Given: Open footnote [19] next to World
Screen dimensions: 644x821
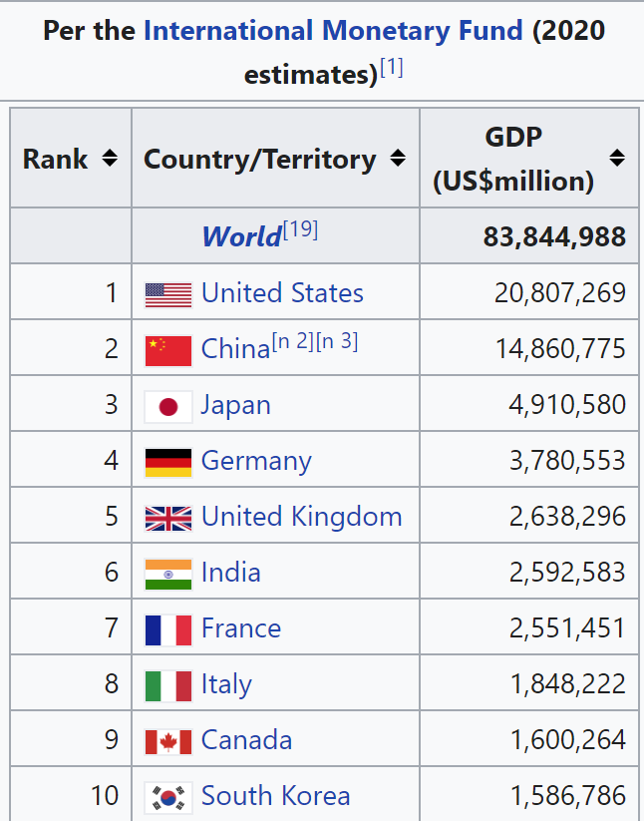Looking at the screenshot, I should (x=300, y=230).
